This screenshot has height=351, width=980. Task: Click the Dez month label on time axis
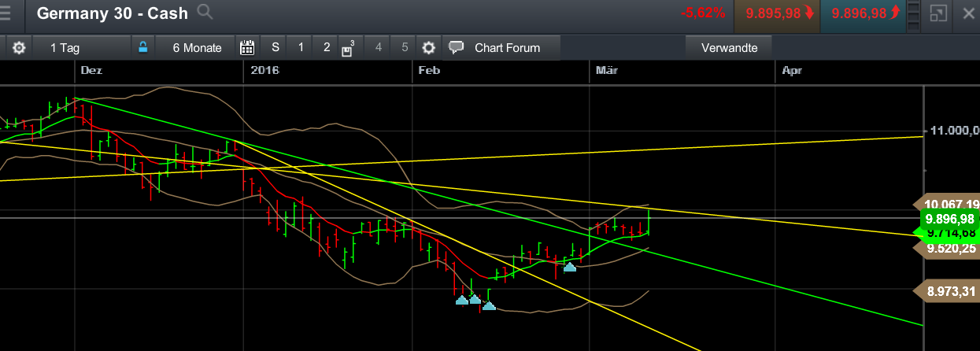91,71
